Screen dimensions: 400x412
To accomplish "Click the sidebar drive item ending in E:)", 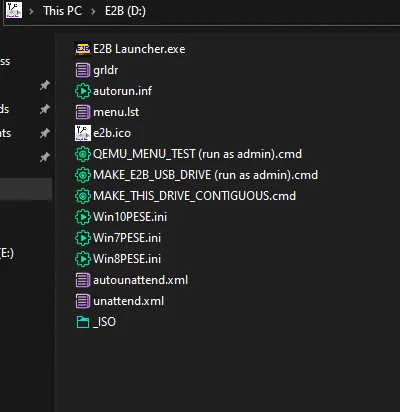I will coord(7,253).
